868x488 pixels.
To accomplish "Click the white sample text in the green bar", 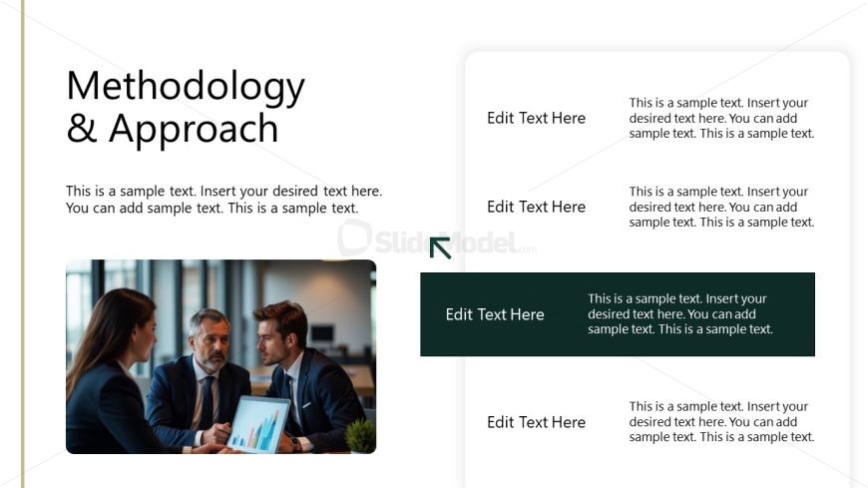I will pyautogui.click(x=679, y=314).
